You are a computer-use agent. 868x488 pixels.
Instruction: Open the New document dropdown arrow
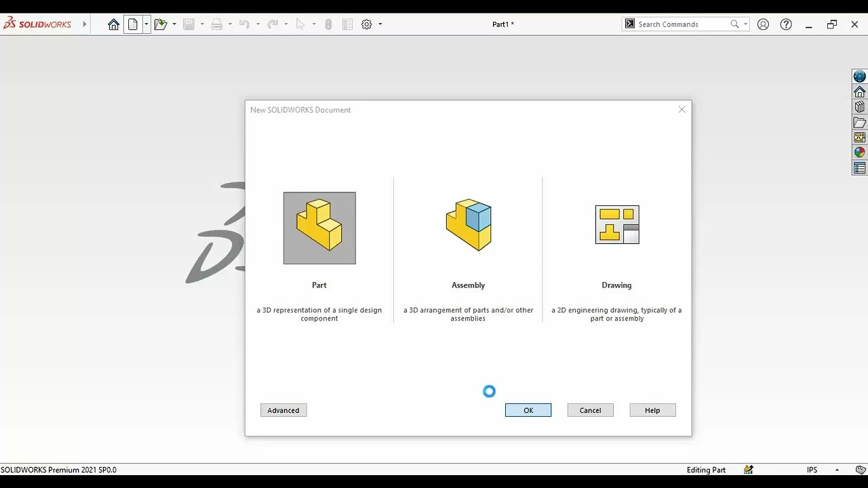tap(146, 24)
